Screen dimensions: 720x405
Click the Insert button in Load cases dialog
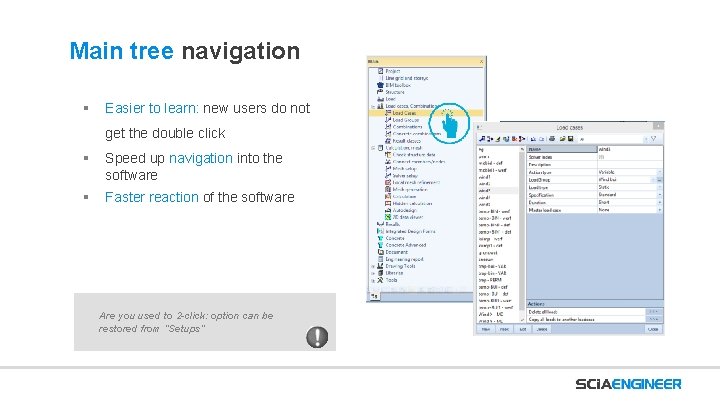coord(504,329)
